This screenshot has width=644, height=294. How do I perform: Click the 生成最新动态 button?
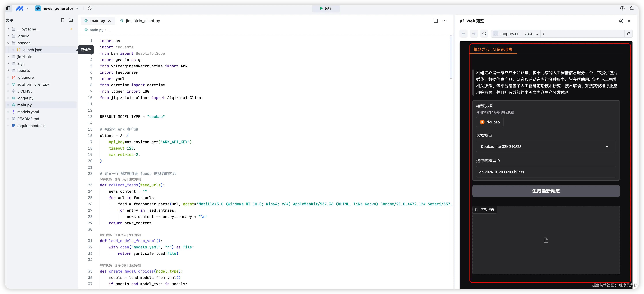pyautogui.click(x=546, y=191)
